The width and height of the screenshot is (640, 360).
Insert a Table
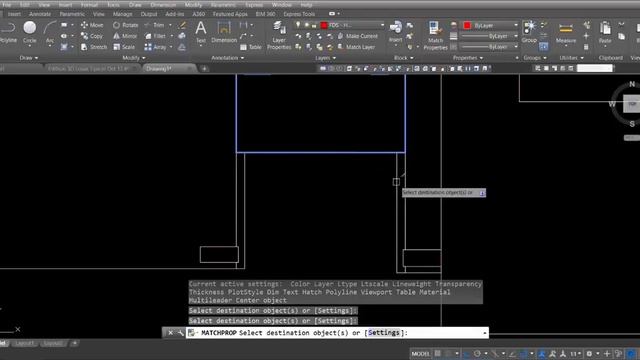(251, 47)
